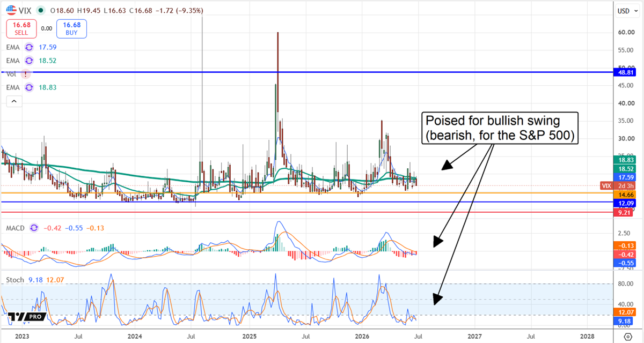Click the 9.21 red price axis label

[624, 213]
